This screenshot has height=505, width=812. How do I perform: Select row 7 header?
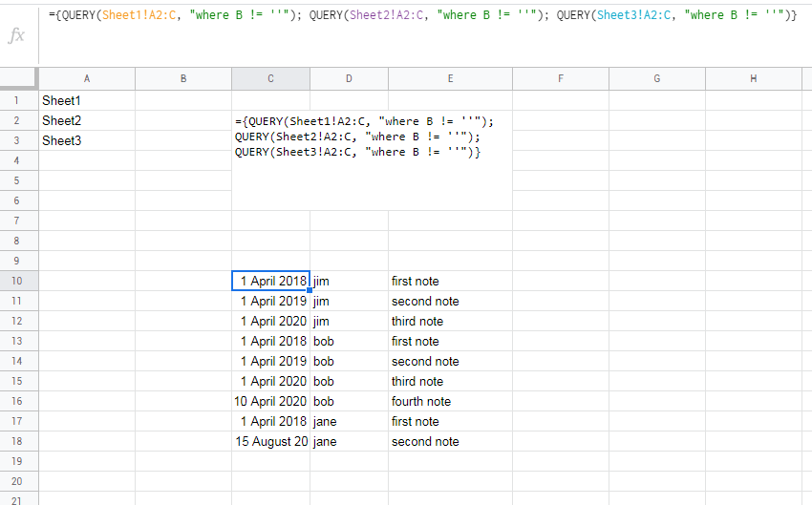tap(16, 221)
